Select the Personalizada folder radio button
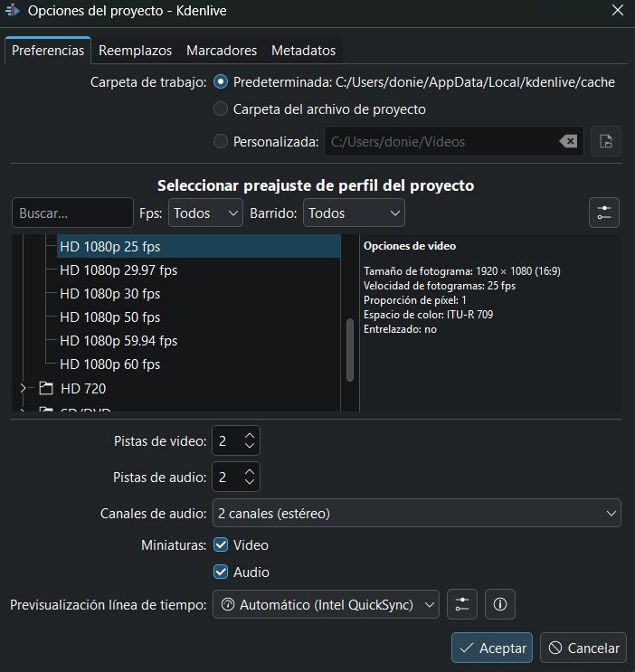 [221, 141]
